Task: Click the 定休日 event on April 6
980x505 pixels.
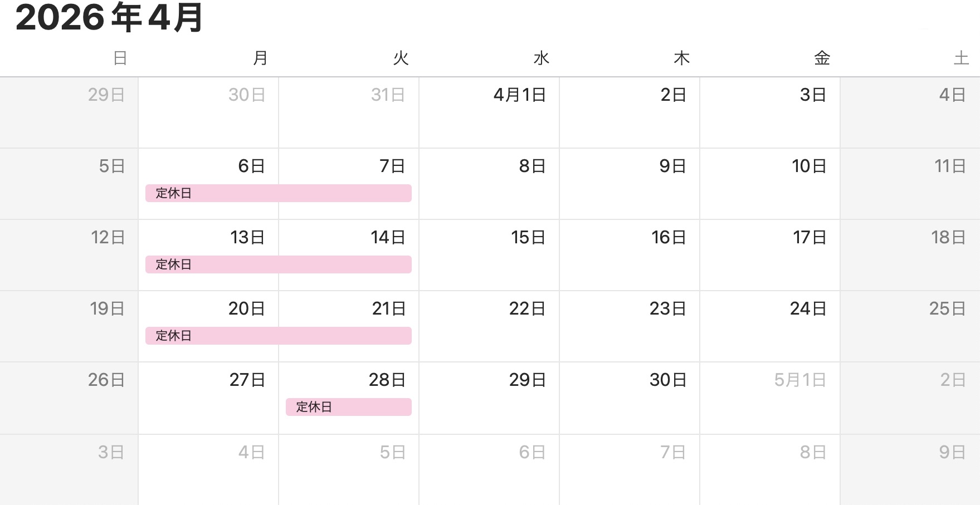Action: (x=278, y=193)
